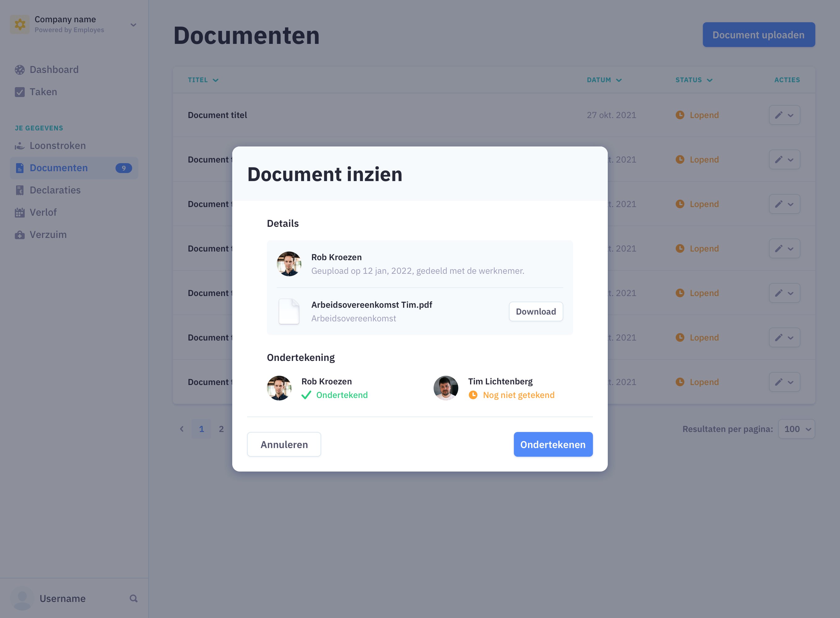840x618 pixels.
Task: Click the company logo star icon
Action: tap(20, 24)
